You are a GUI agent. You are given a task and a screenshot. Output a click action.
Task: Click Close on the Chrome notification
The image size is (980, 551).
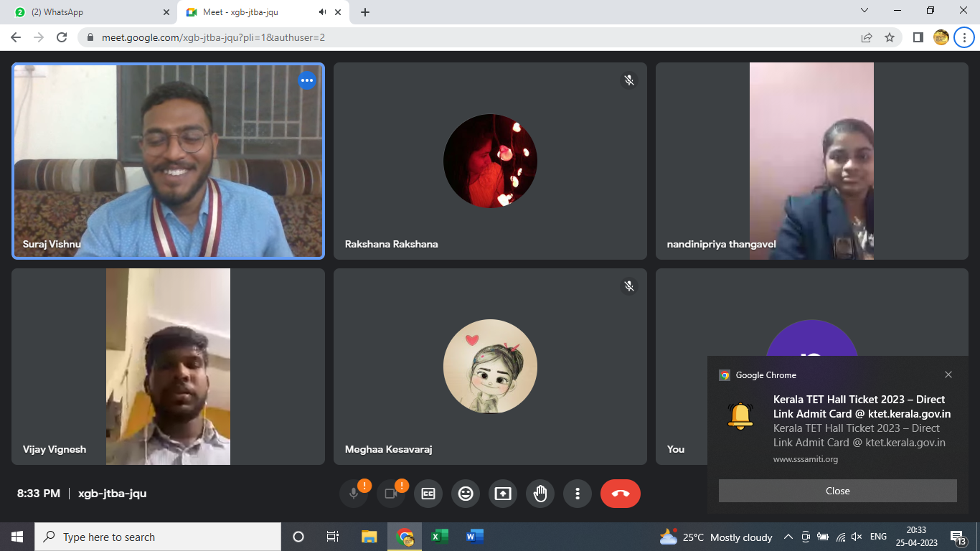(x=837, y=491)
